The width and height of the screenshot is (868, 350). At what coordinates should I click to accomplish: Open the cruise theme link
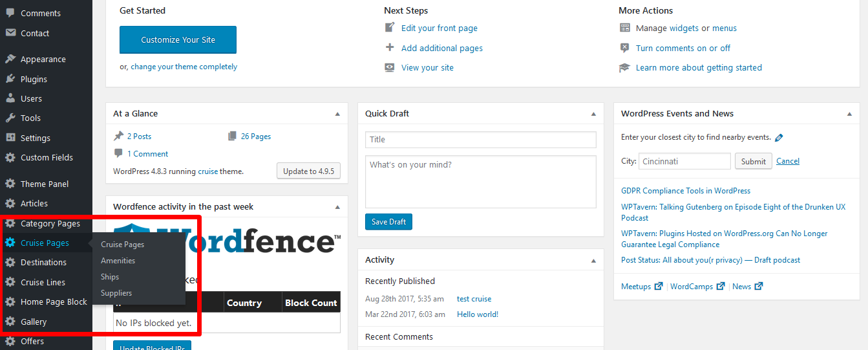208,171
